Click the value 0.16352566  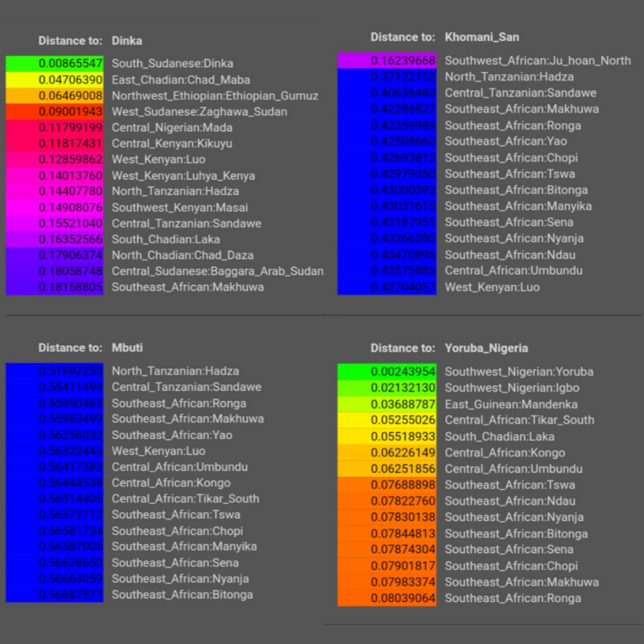[70, 239]
